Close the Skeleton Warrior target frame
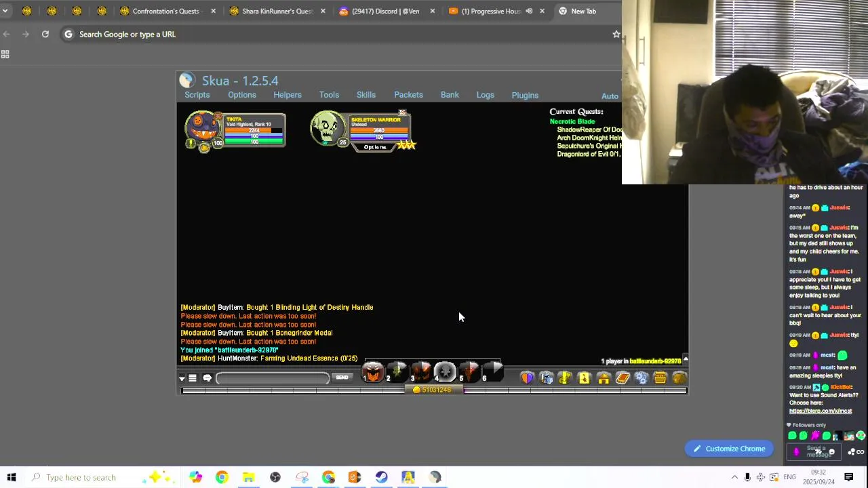 click(x=402, y=113)
